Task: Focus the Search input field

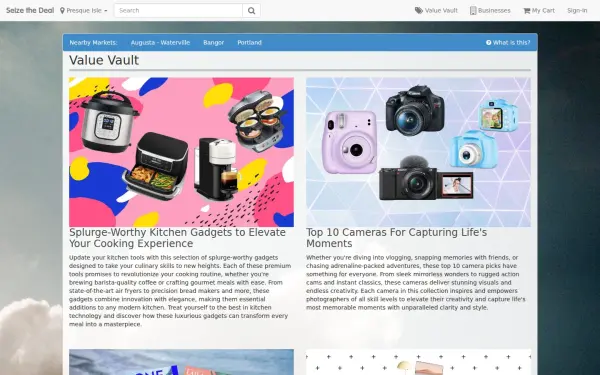Action: pyautogui.click(x=178, y=11)
